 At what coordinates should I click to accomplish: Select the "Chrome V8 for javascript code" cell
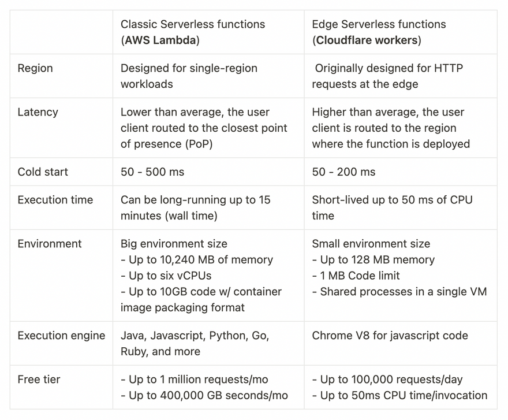click(x=390, y=336)
